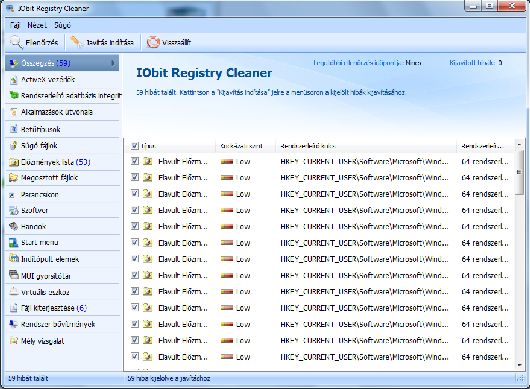530x389 pixels.
Task: Select the Virtuális eszköz category
Action: [x=62, y=292]
